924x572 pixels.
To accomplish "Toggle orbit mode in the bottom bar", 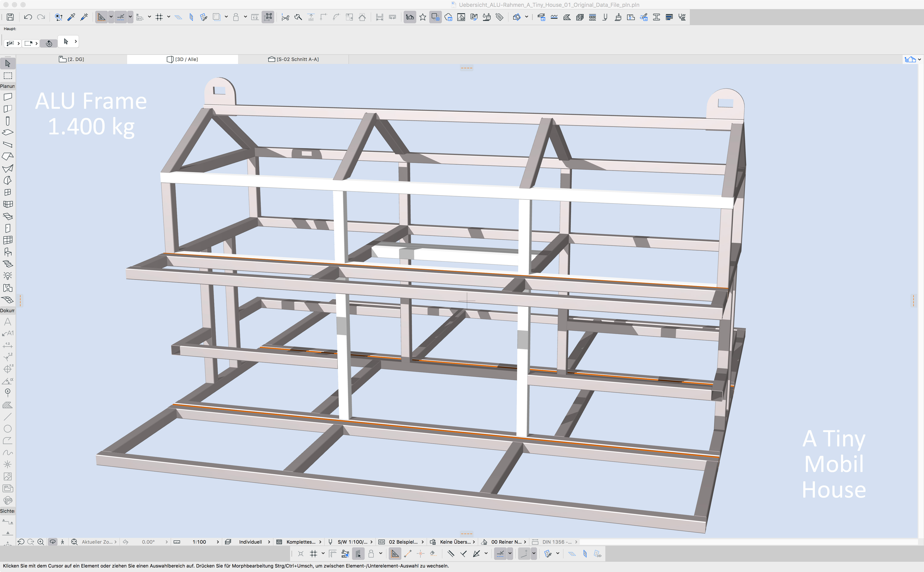I will pos(52,542).
